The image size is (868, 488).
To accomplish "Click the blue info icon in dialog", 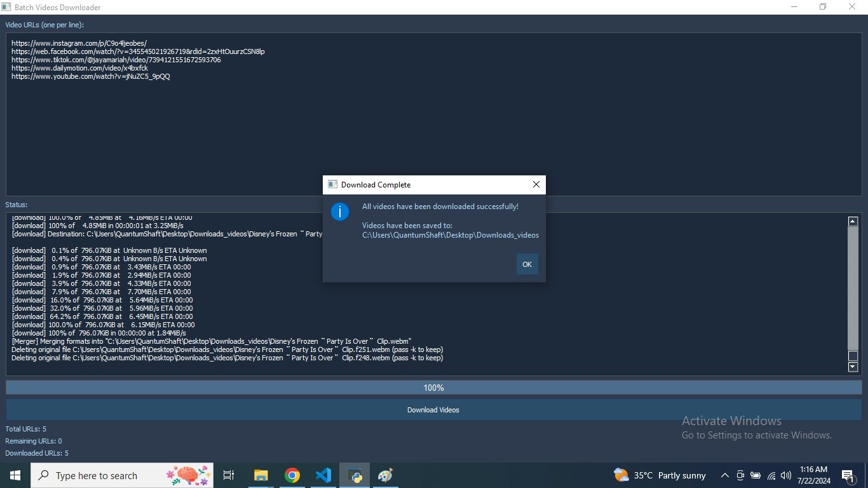I will (x=340, y=212).
